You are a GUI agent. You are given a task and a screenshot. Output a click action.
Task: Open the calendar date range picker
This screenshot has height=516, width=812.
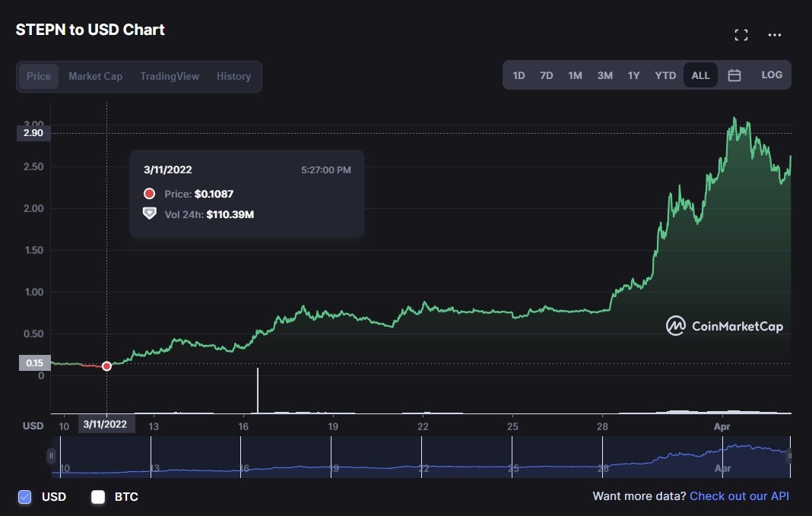(x=734, y=75)
